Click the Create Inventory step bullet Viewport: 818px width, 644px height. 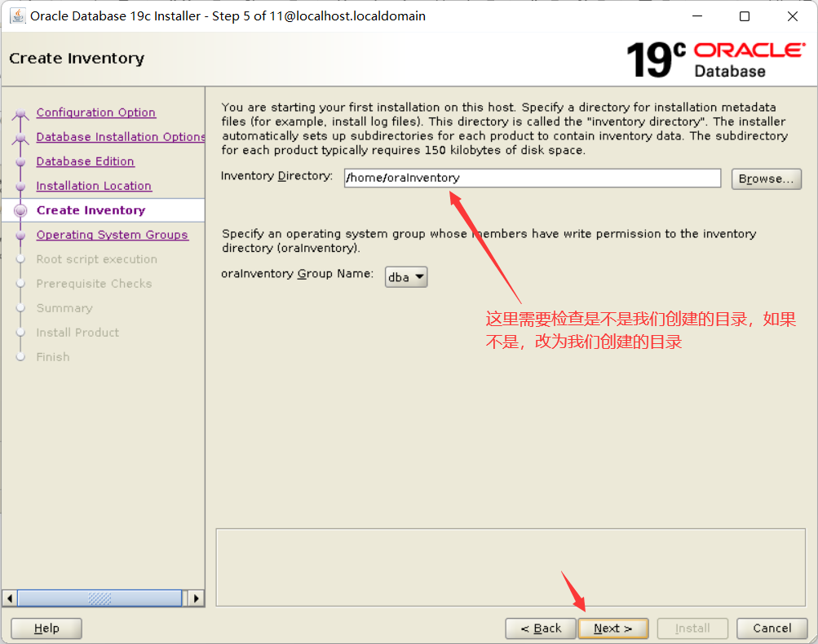pos(21,210)
